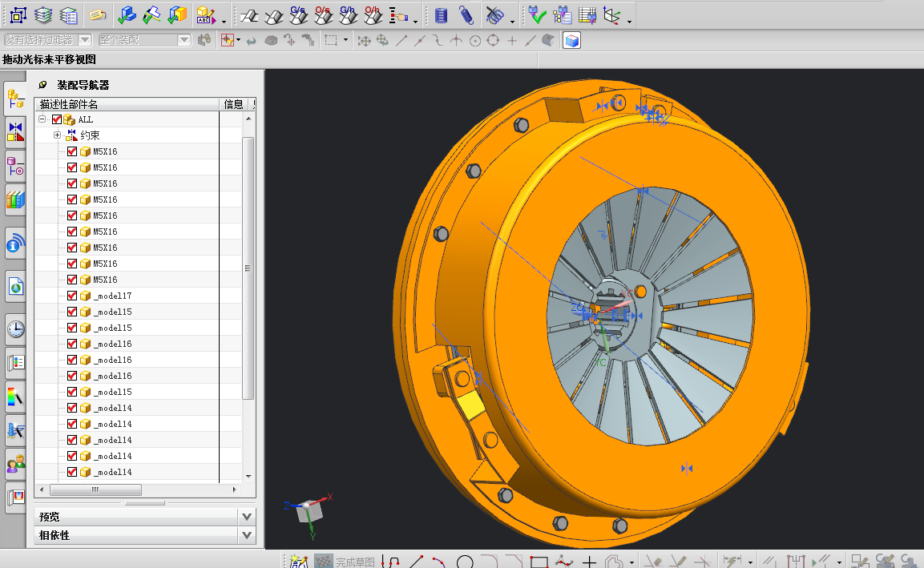Open the Roles sidebar tab
This screenshot has height=568, width=924.
[15, 462]
